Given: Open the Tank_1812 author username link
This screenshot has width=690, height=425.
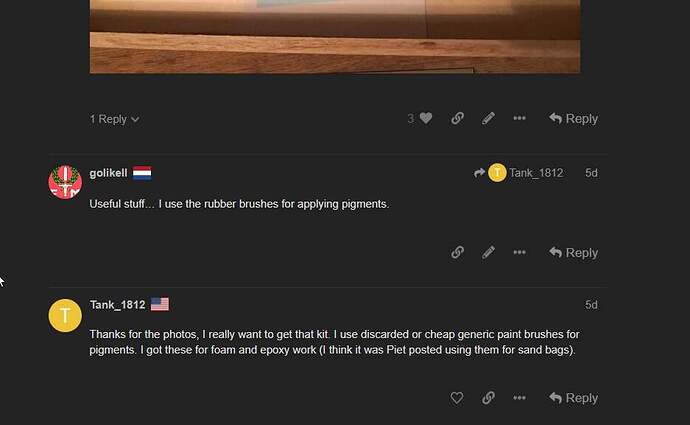Looking at the screenshot, I should tap(117, 305).
